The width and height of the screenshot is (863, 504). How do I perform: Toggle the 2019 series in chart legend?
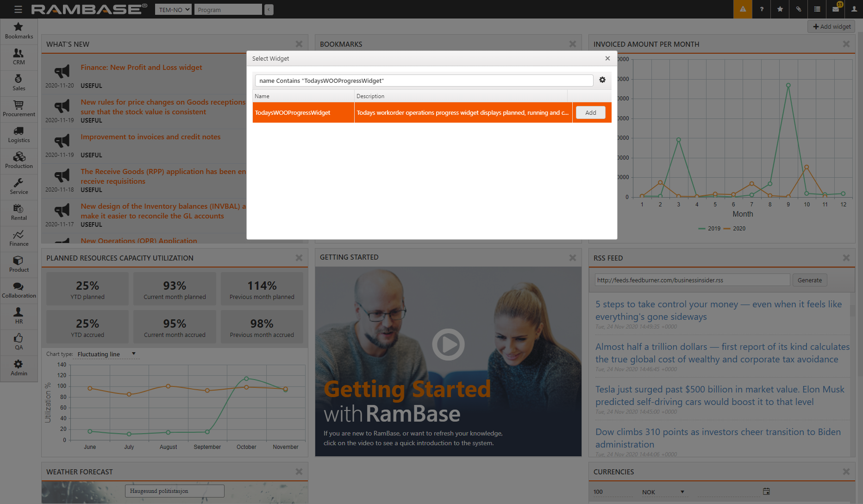click(x=709, y=229)
